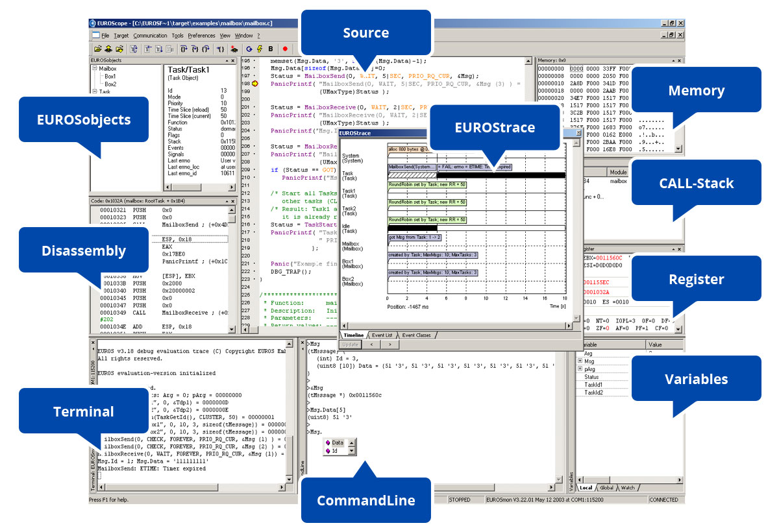Click the bold B toolbar icon
This screenshot has width=779, height=532.
271,49
